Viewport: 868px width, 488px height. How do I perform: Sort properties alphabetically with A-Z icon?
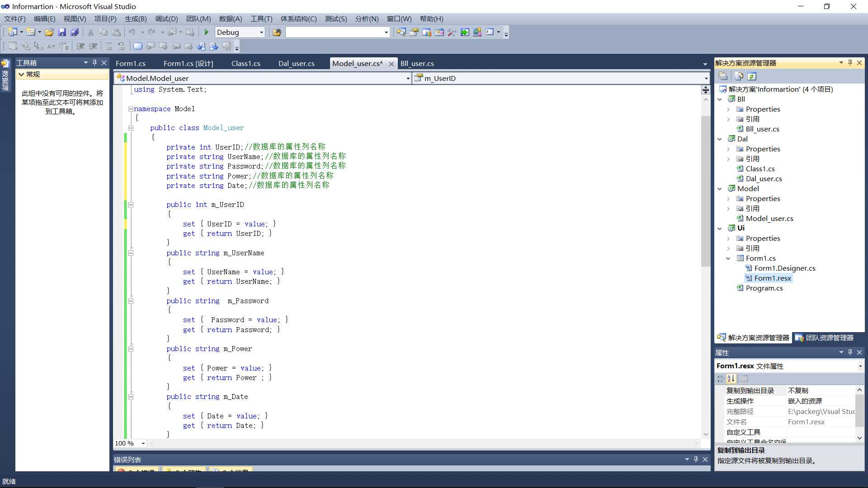pyautogui.click(x=731, y=379)
